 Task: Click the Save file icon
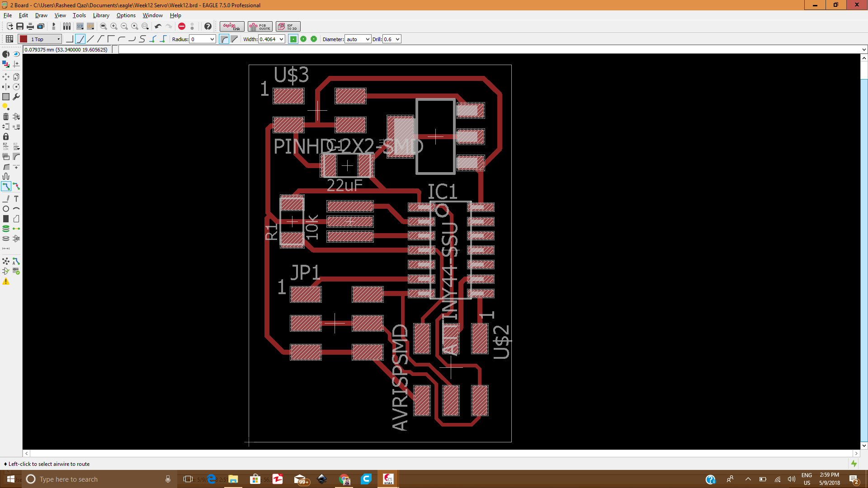(20, 27)
